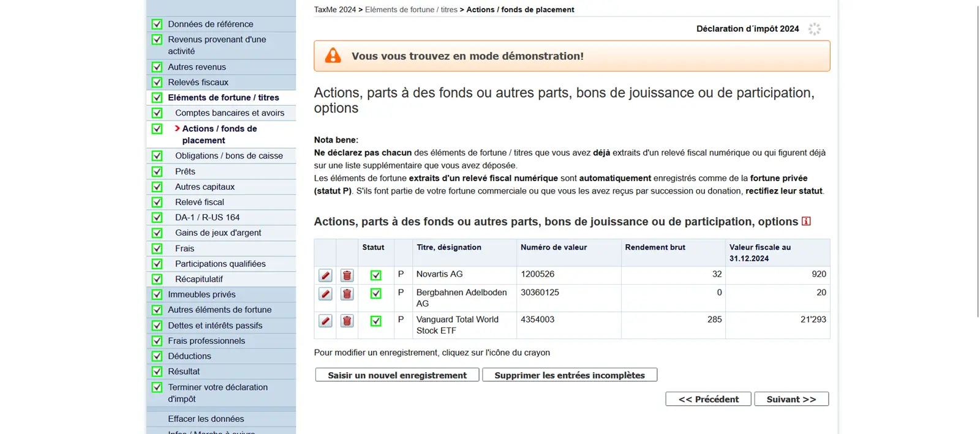
Task: Select Actions / fonds de placement subsection
Action: (x=219, y=134)
